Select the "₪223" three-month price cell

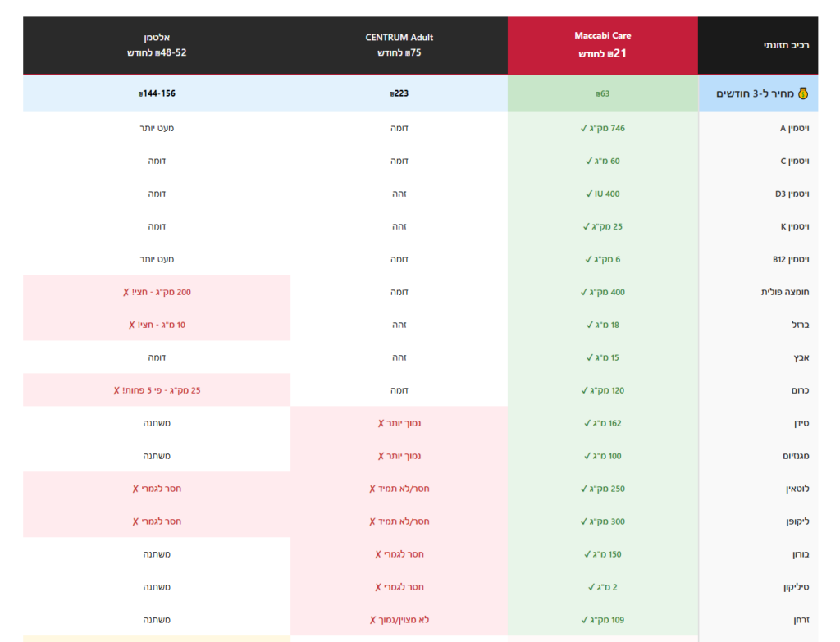click(x=399, y=93)
